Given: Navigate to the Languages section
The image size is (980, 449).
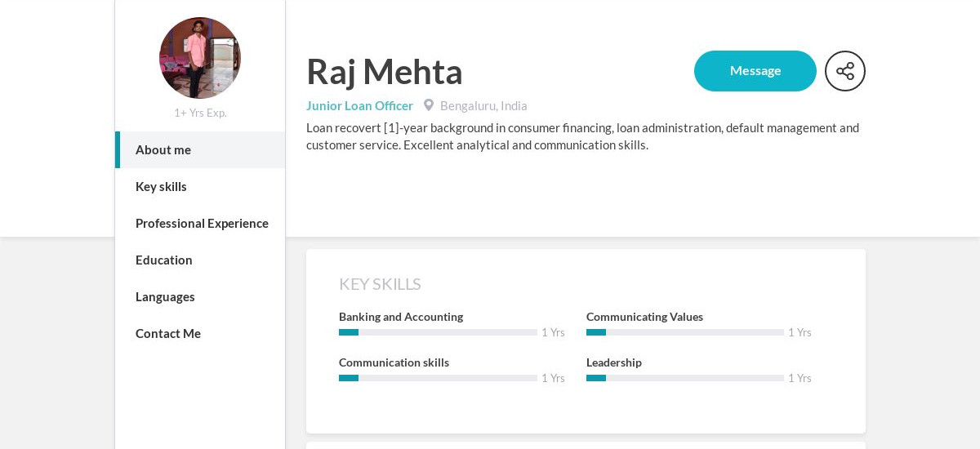Looking at the screenshot, I should pos(200,297).
